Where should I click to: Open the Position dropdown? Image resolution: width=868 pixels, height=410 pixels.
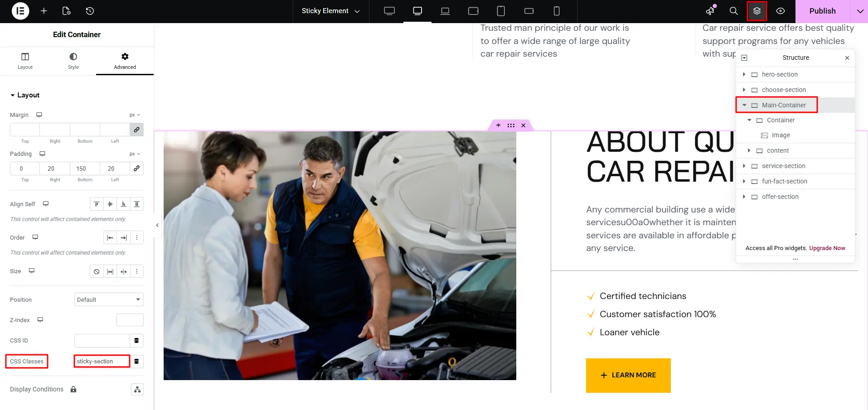point(109,299)
